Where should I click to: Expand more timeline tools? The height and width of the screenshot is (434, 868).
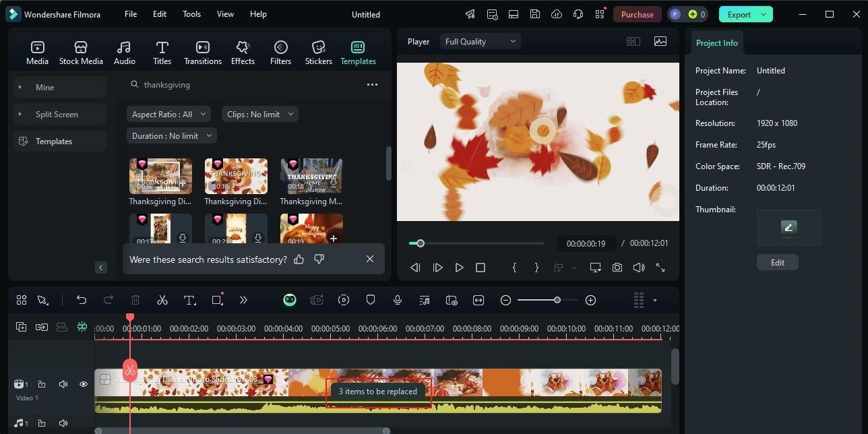click(243, 300)
